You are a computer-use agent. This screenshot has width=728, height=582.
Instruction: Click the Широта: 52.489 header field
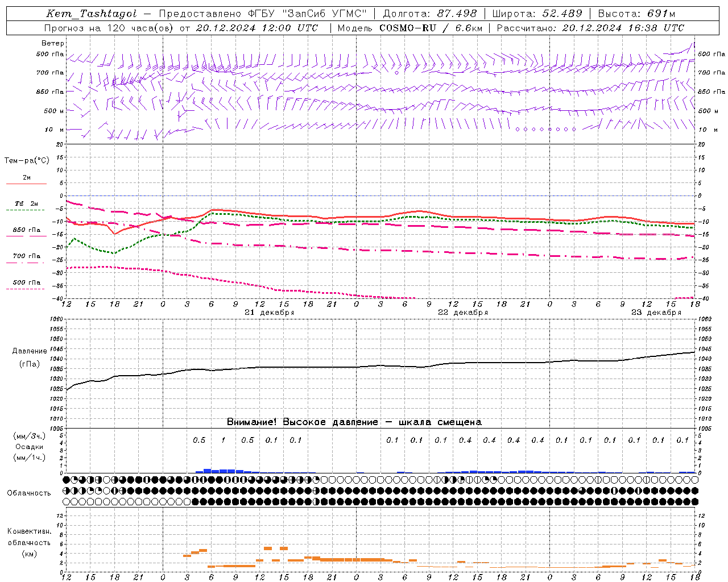(x=537, y=14)
